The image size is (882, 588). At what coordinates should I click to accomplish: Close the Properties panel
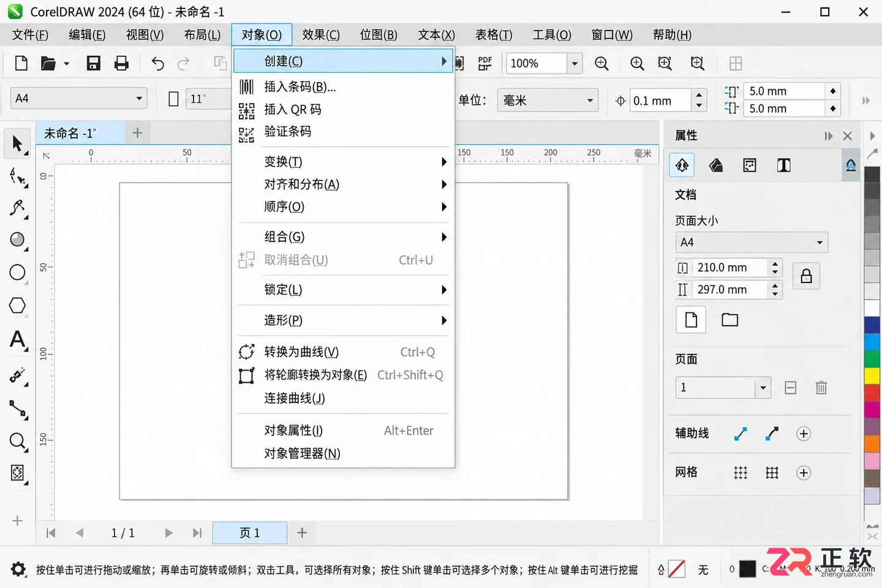[848, 136]
